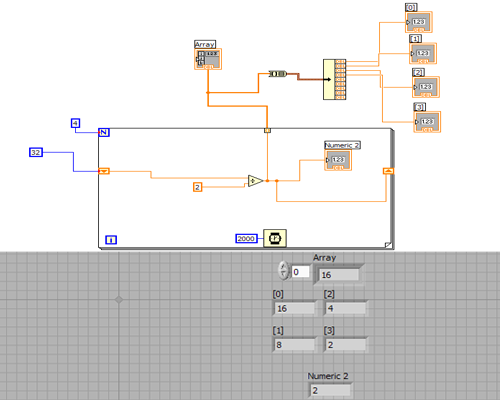Image resolution: width=500 pixels, height=400 pixels.
Task: Select the Wait (ms) timer icon
Action: point(275,238)
